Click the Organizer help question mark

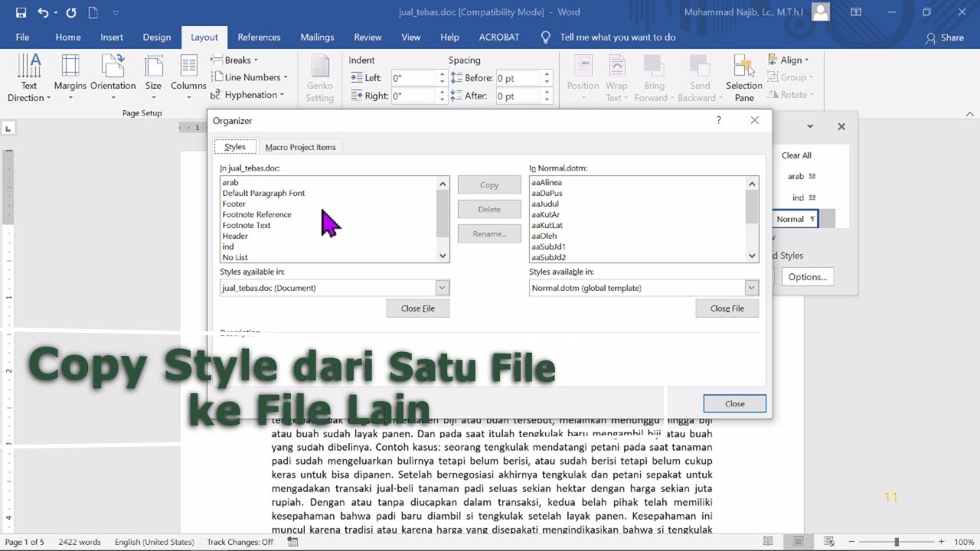pyautogui.click(x=718, y=120)
